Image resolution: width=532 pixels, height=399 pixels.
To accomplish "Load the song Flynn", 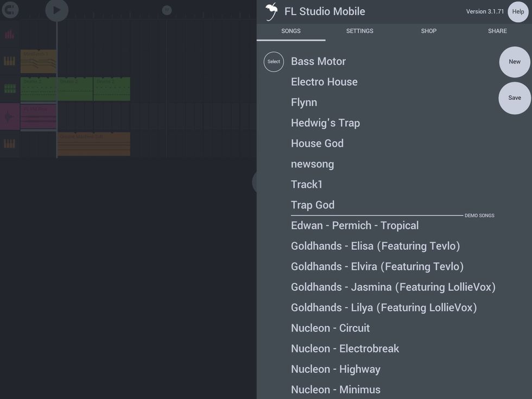I will [303, 103].
